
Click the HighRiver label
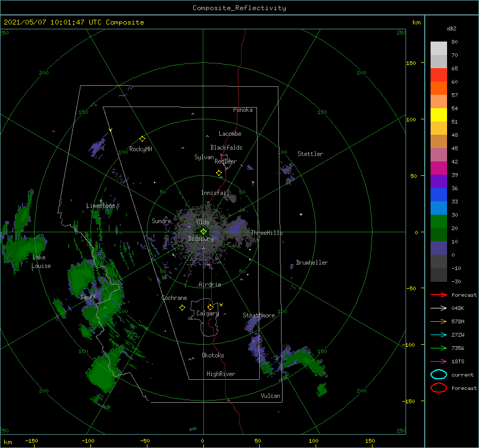coord(221,374)
